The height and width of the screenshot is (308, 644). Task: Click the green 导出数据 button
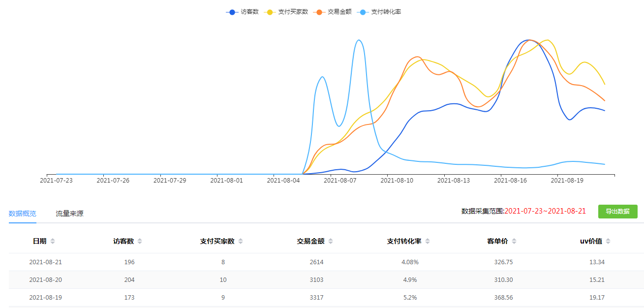[x=617, y=212]
